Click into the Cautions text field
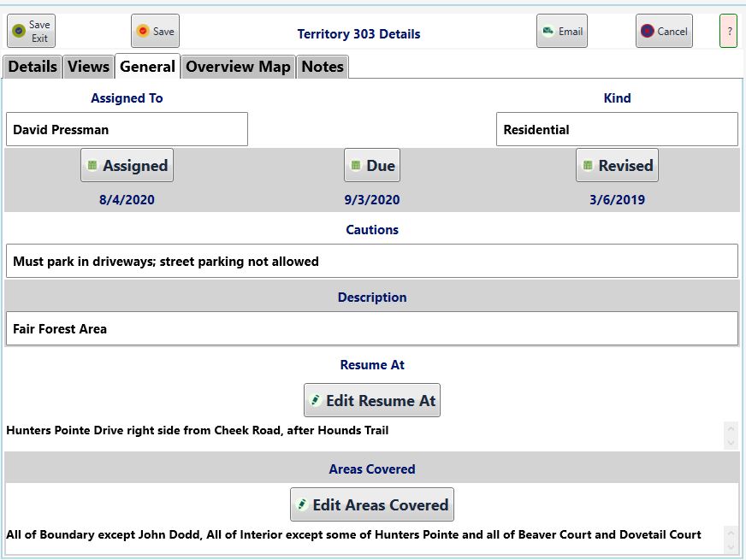 coord(372,261)
